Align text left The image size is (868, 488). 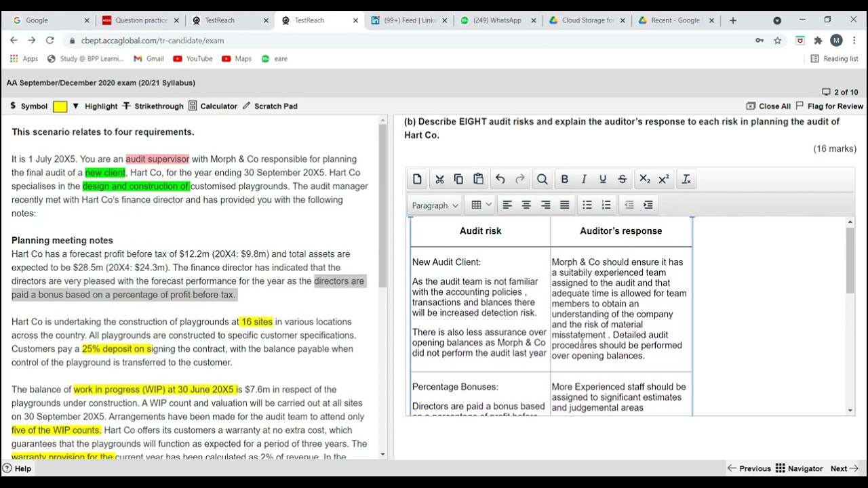pos(507,205)
